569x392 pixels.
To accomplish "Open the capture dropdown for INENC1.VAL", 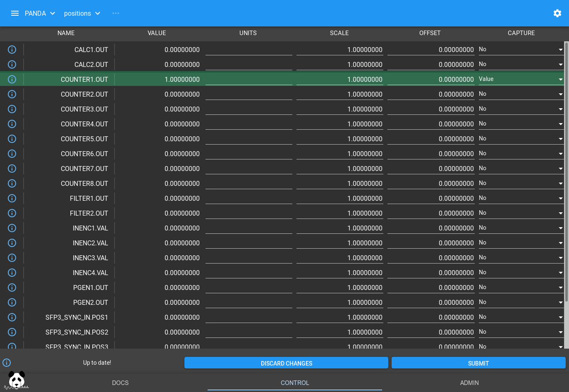I will pyautogui.click(x=521, y=228).
